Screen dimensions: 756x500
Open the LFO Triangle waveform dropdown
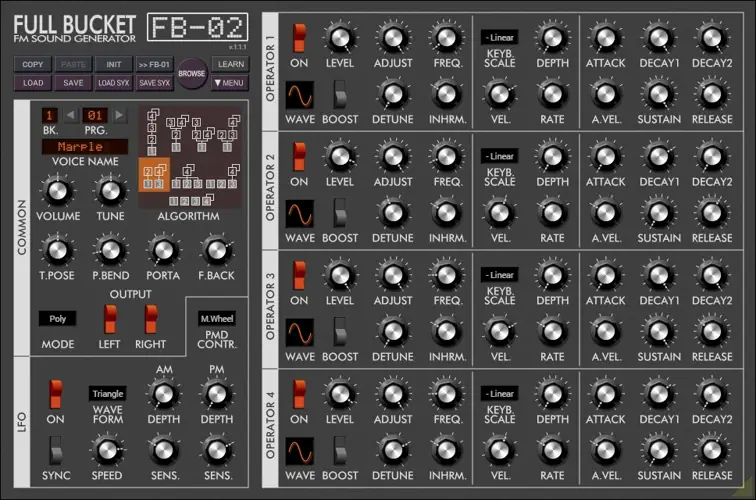[107, 394]
